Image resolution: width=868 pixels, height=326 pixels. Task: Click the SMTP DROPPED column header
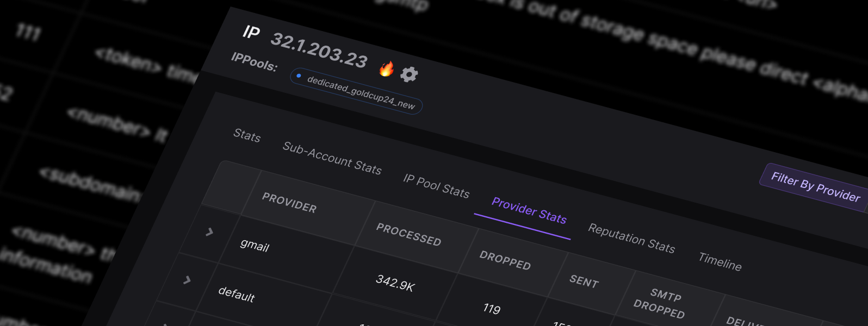[662, 303]
